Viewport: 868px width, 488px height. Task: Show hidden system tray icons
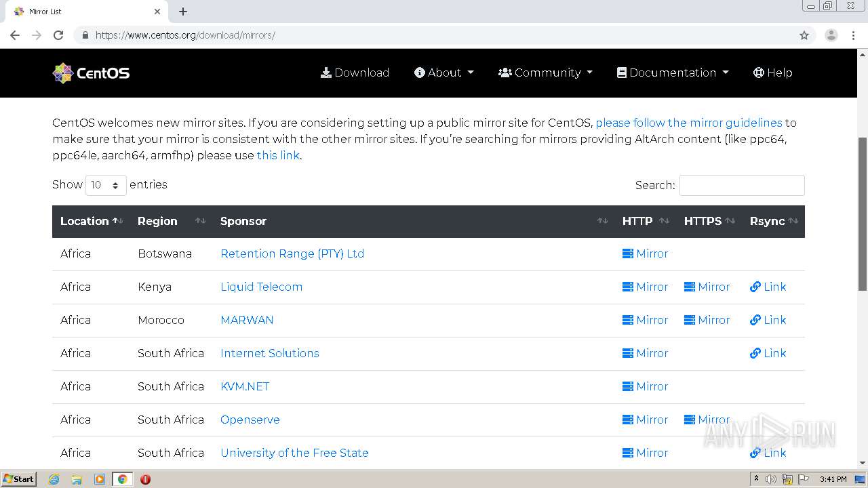point(756,479)
